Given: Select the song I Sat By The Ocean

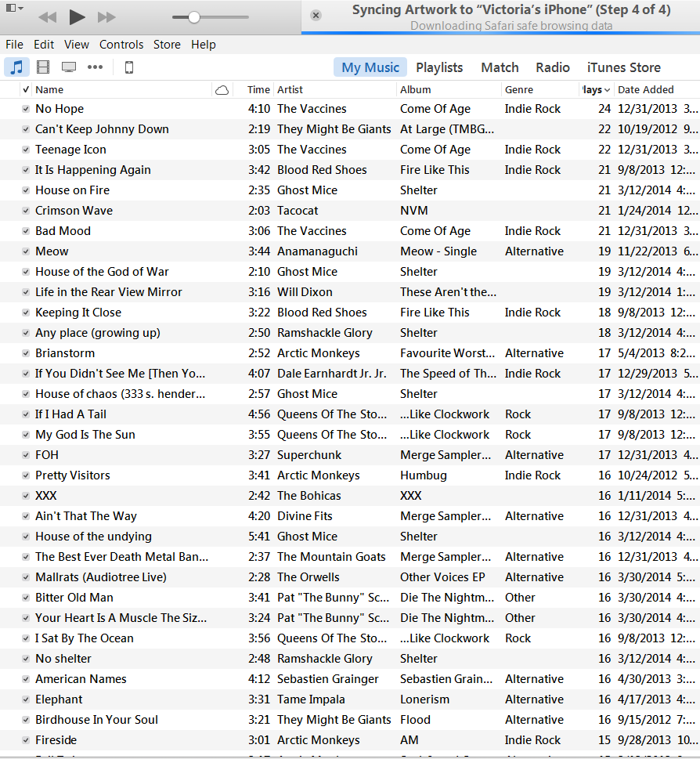Looking at the screenshot, I should 85,638.
